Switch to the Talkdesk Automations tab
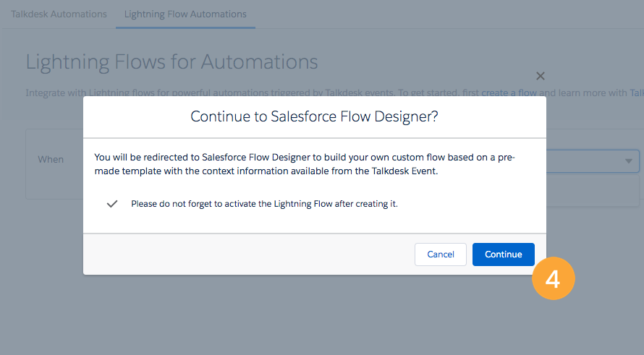Screen dimensions: 644x355 coord(59,14)
